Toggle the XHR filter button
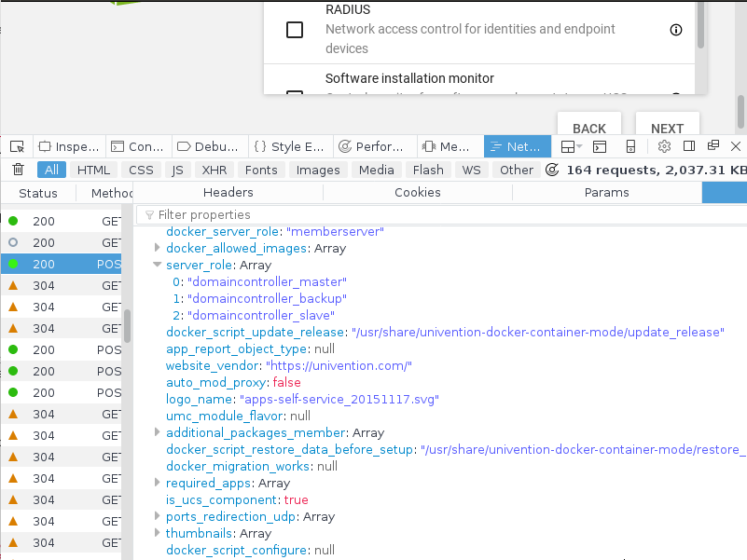 point(214,170)
